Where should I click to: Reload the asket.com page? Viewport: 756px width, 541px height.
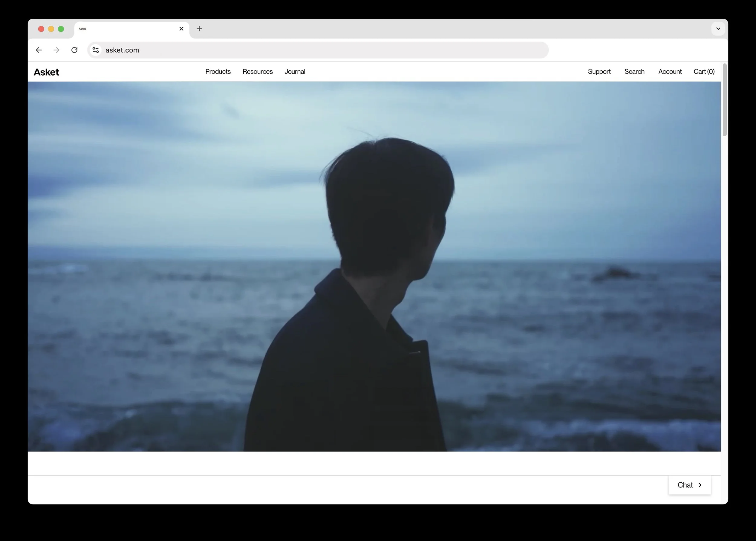(74, 50)
